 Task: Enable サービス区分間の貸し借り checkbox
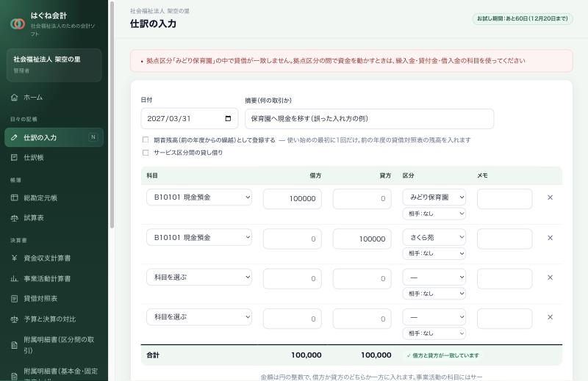pos(146,153)
